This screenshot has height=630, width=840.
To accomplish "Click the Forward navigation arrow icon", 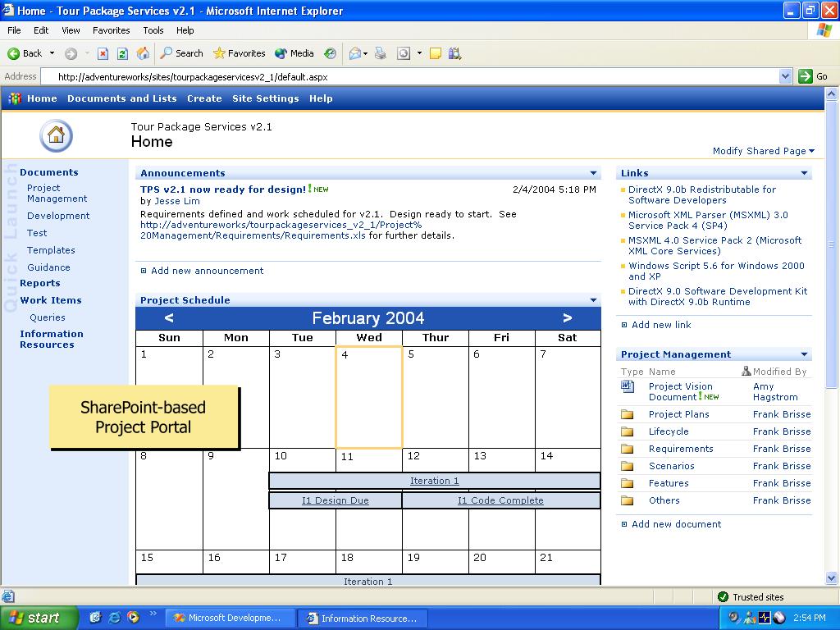I will pyautogui.click(x=71, y=53).
